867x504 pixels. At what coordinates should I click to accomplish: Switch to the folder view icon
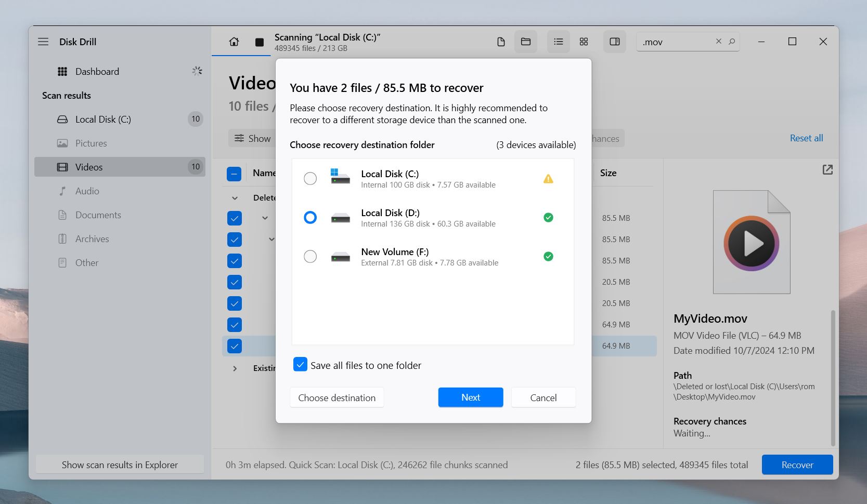[526, 42]
